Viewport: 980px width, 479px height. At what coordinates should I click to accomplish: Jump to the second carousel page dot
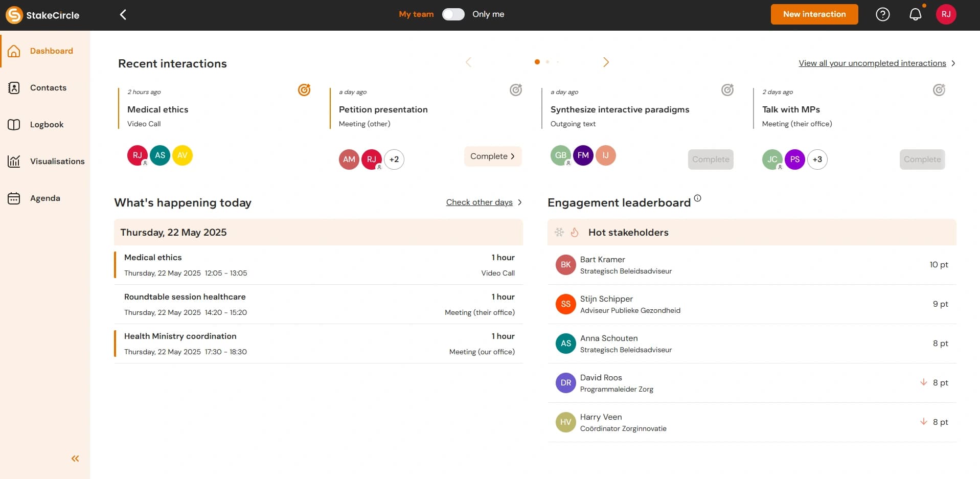[x=548, y=62]
